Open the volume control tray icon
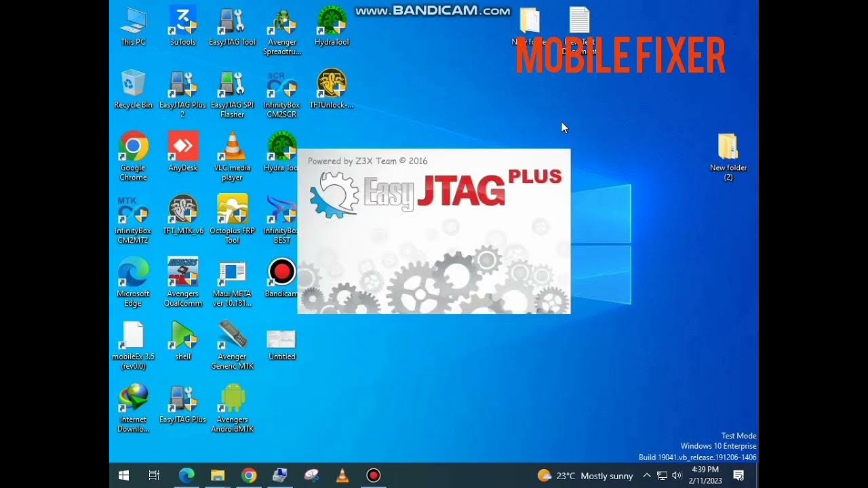The image size is (868, 488). click(677, 476)
